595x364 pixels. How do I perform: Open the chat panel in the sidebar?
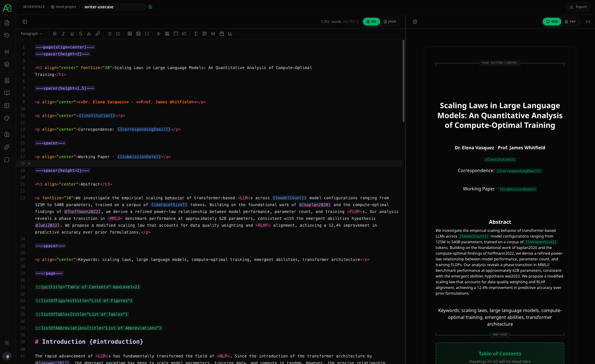point(7,160)
